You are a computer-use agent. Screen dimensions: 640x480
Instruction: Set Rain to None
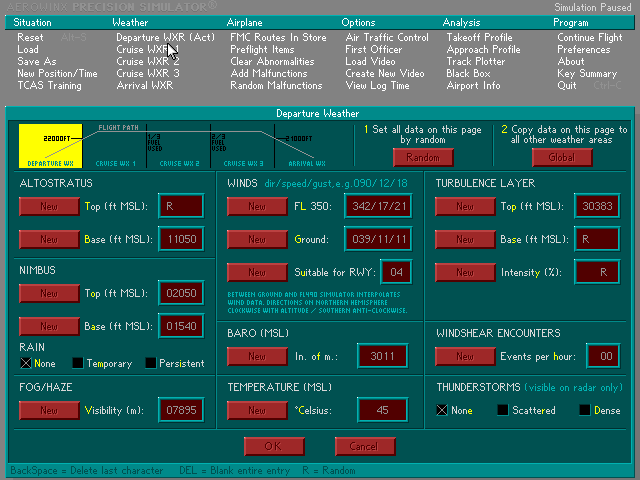click(26, 363)
